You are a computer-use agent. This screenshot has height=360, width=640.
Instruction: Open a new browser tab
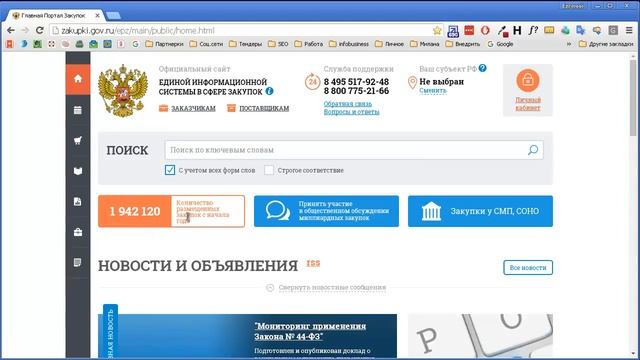pos(113,16)
